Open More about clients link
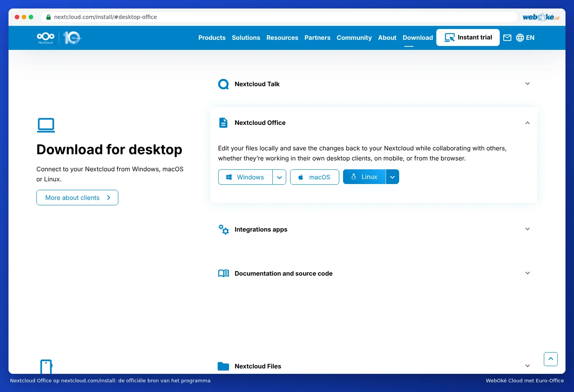 coord(77,198)
